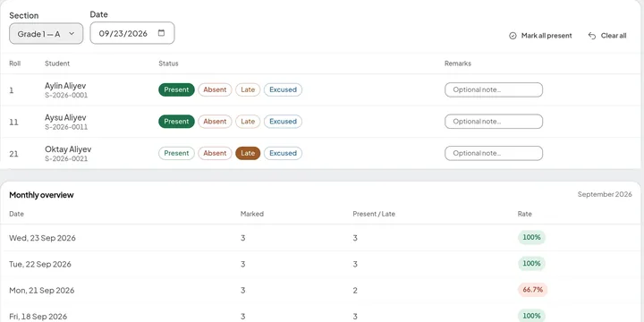Click the September 2026 label
Image resolution: width=644 pixels, height=322 pixels.
tap(605, 194)
